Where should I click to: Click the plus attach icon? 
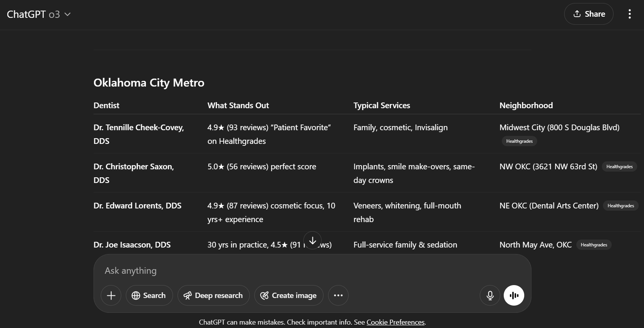pyautogui.click(x=111, y=295)
